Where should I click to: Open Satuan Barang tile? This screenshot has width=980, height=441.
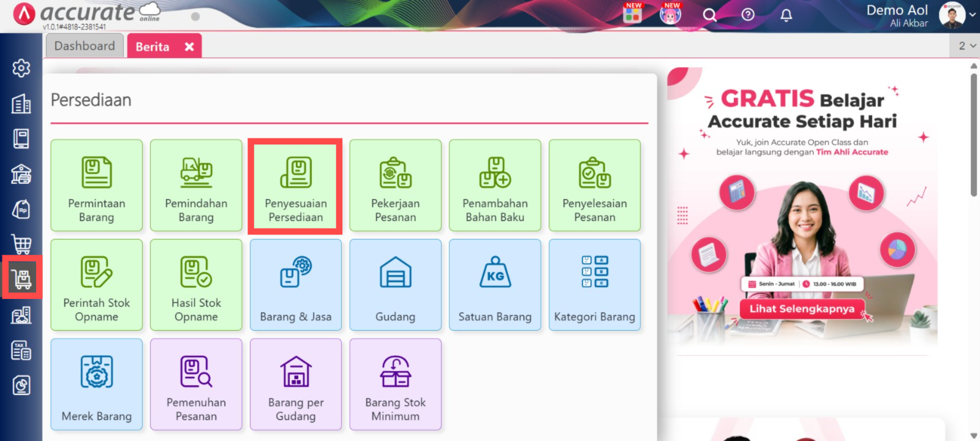[495, 285]
